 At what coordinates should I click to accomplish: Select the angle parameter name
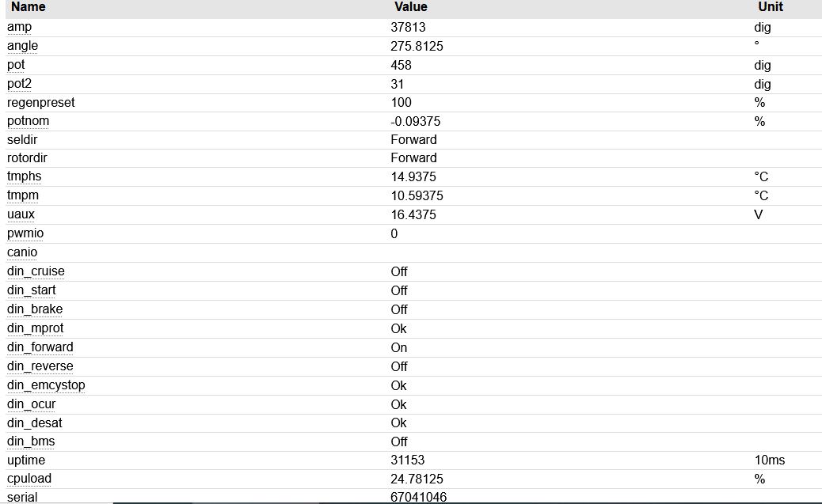pos(23,46)
